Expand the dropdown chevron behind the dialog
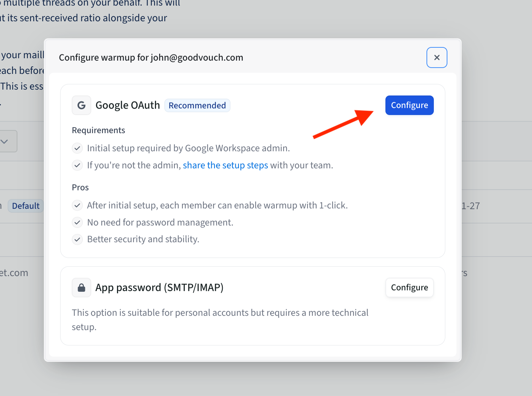This screenshot has height=396, width=532. click(5, 142)
